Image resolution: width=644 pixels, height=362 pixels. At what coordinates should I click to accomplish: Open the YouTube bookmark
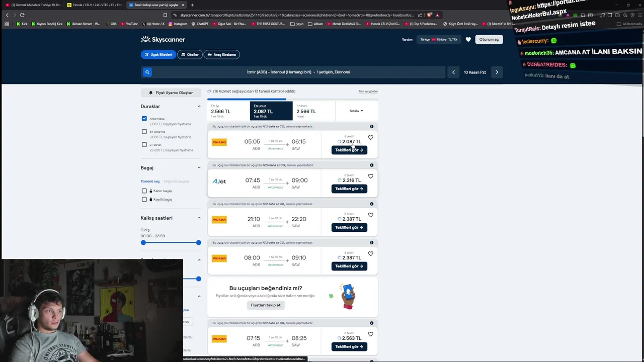tap(129, 24)
